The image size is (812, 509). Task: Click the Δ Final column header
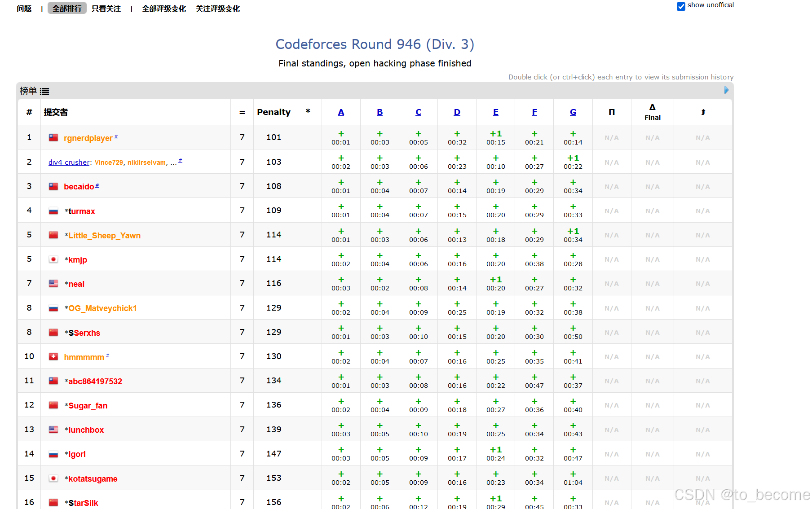(653, 112)
